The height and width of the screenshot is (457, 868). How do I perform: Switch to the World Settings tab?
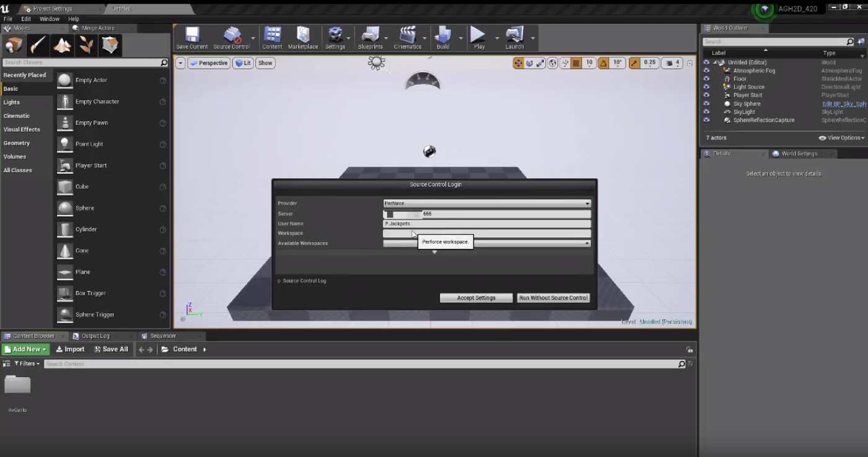(799, 154)
